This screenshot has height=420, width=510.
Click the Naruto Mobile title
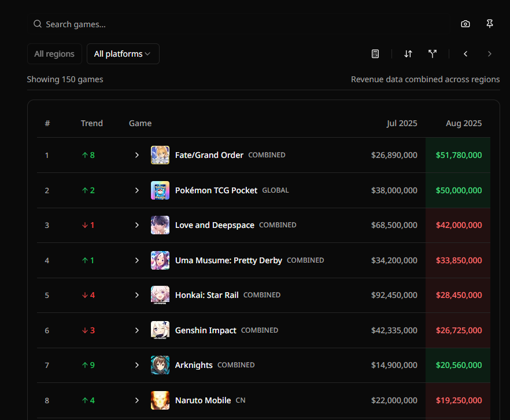point(203,400)
